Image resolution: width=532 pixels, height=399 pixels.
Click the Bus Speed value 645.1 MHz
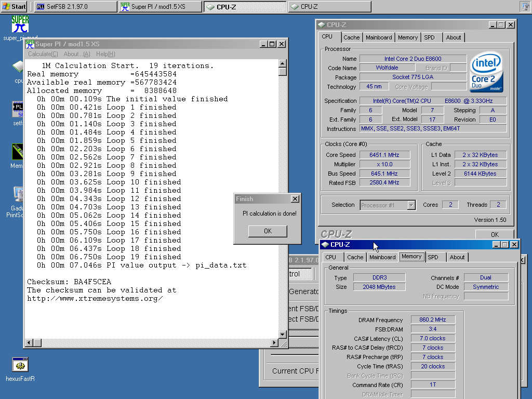[x=384, y=174]
